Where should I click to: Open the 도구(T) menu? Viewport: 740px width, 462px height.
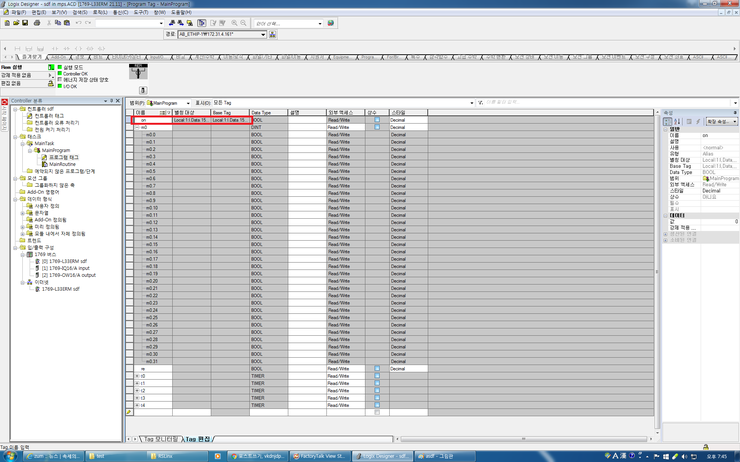[141, 12]
